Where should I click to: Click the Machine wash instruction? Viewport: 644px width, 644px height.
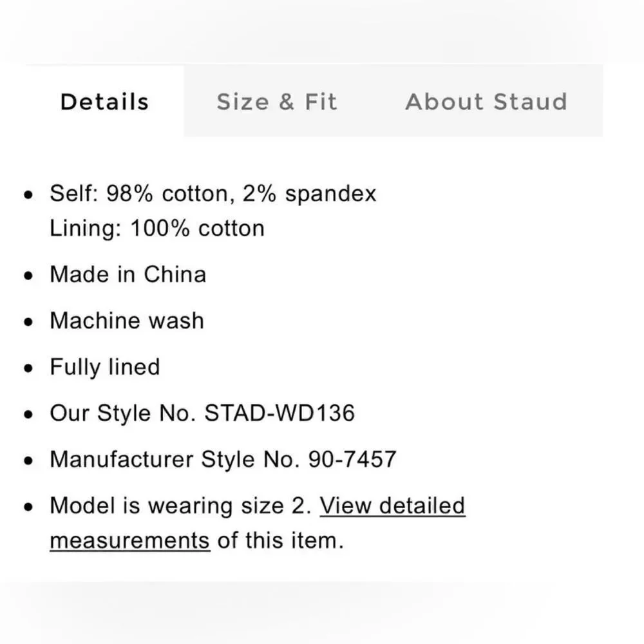tap(126, 320)
